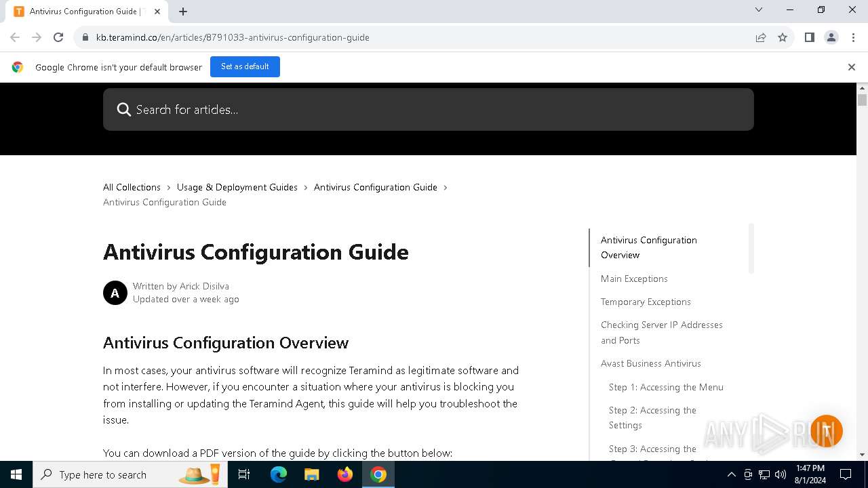Click the author avatar for Arick Disilva
This screenshot has height=488, width=868.
(x=115, y=293)
